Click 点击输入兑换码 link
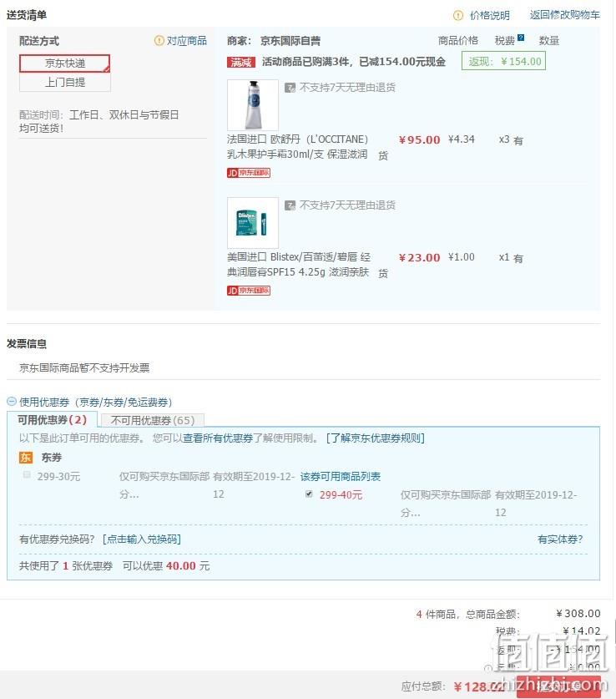Screen dimensions: 616x699 tap(142, 539)
